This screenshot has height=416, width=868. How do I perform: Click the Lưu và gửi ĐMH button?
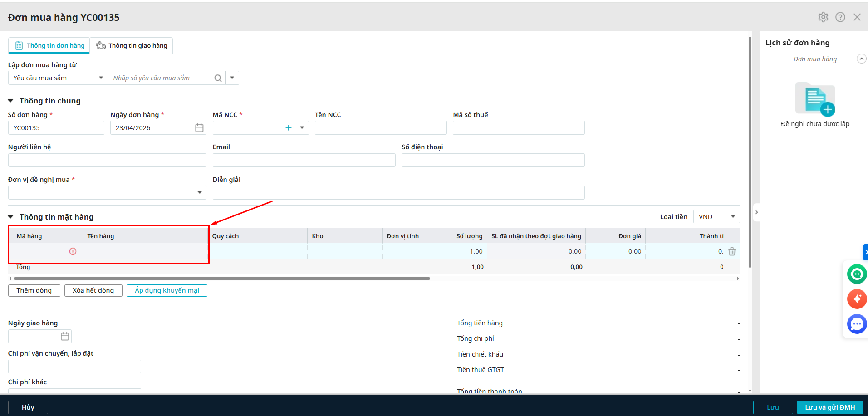(x=829, y=407)
